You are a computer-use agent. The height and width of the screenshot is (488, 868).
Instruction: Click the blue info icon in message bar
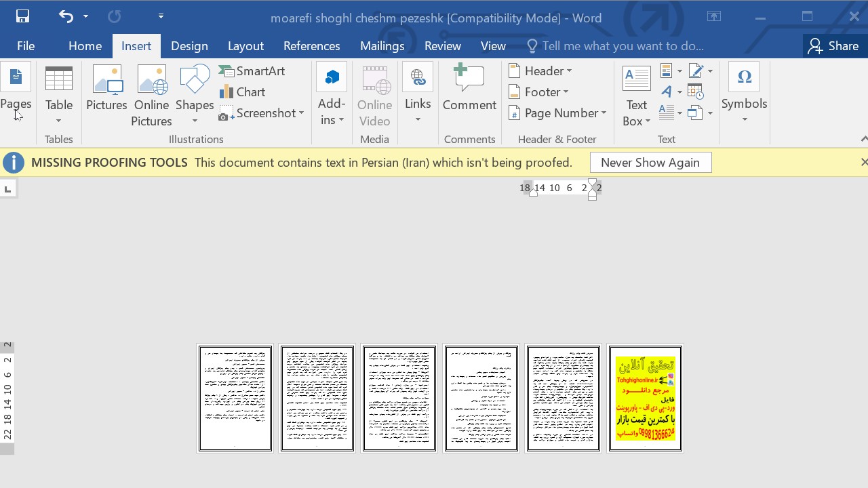pyautogui.click(x=14, y=163)
